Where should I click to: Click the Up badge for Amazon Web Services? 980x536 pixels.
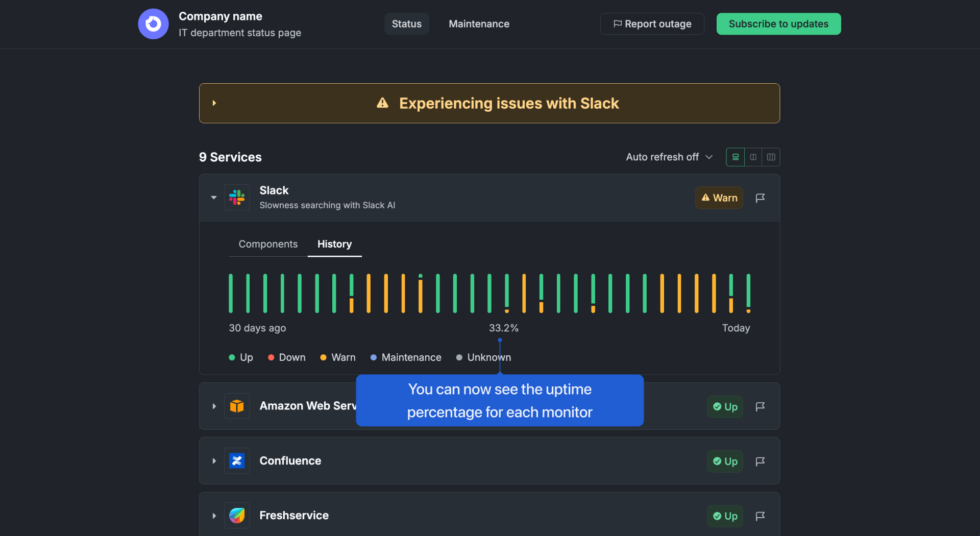(x=725, y=407)
